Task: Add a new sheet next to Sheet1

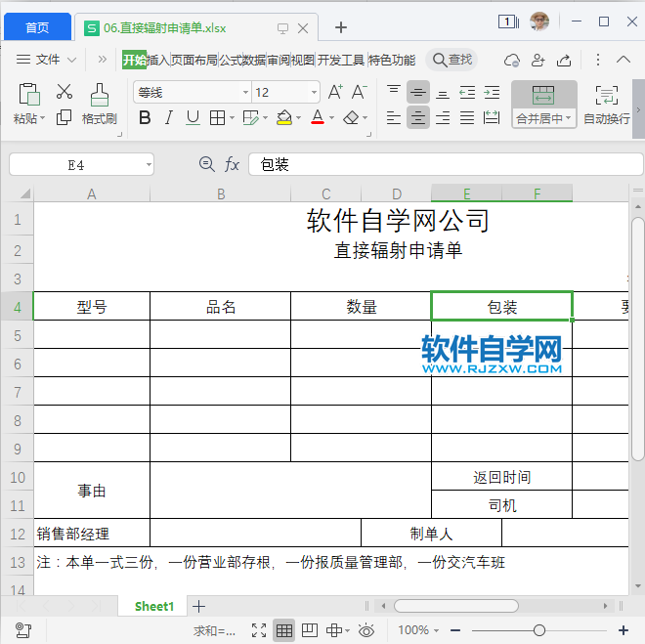Action: [198, 606]
